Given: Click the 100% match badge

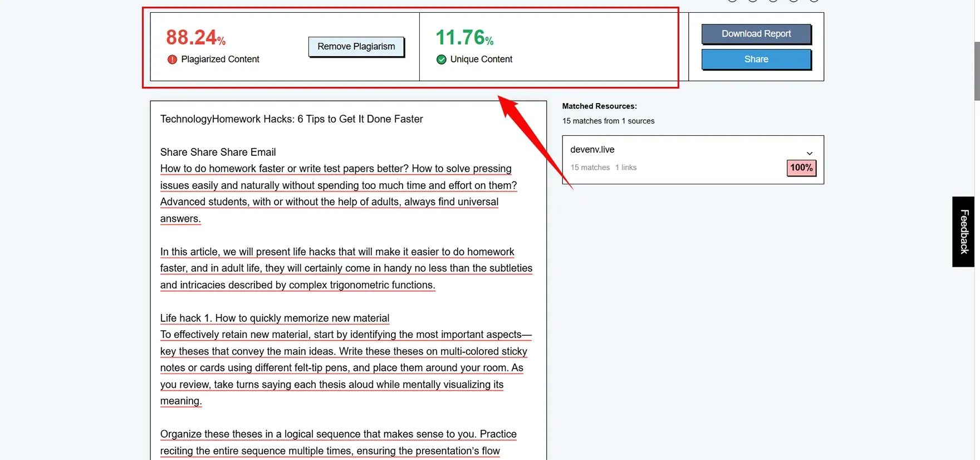Looking at the screenshot, I should tap(801, 168).
